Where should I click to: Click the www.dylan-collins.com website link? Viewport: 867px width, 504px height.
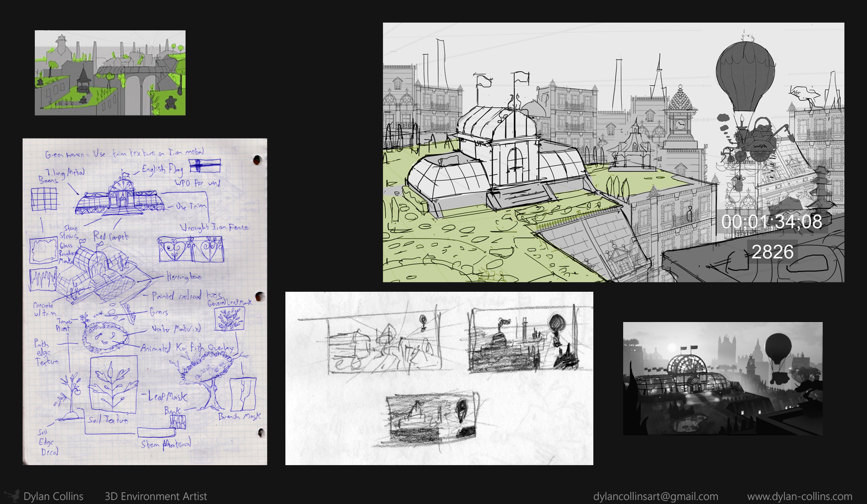799,496
